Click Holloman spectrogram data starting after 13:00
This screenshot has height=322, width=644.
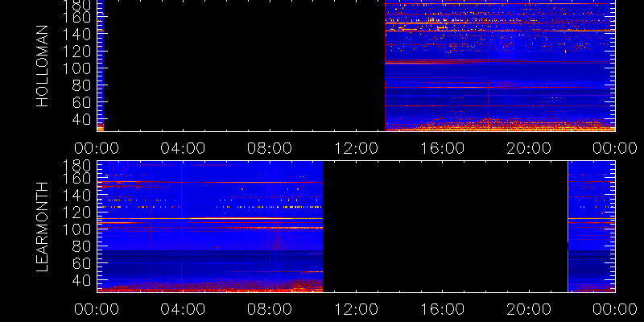click(x=500, y=66)
